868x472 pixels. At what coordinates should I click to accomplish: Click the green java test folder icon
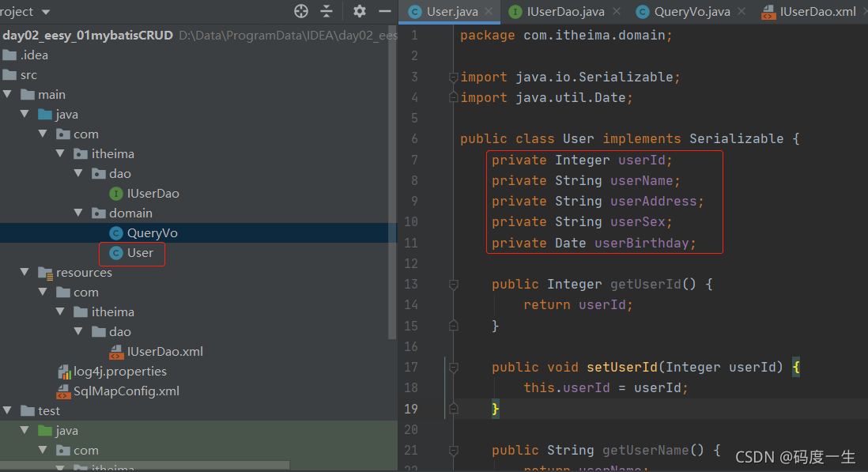45,431
